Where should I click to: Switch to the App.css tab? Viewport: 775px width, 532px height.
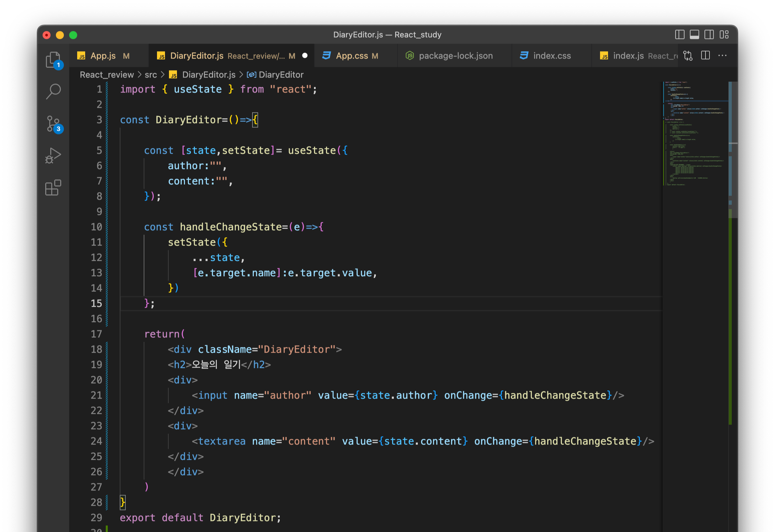(352, 56)
